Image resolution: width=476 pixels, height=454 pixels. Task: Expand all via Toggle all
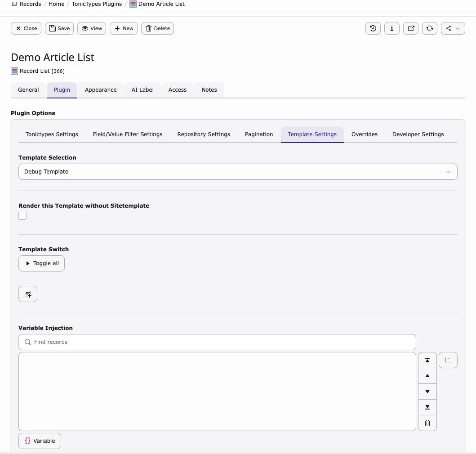coord(42,263)
